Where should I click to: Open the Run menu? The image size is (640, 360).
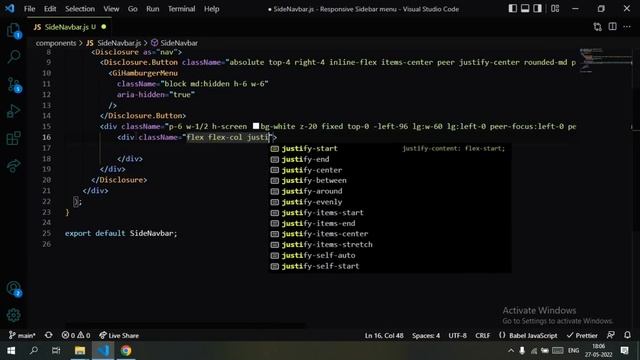coord(153,9)
